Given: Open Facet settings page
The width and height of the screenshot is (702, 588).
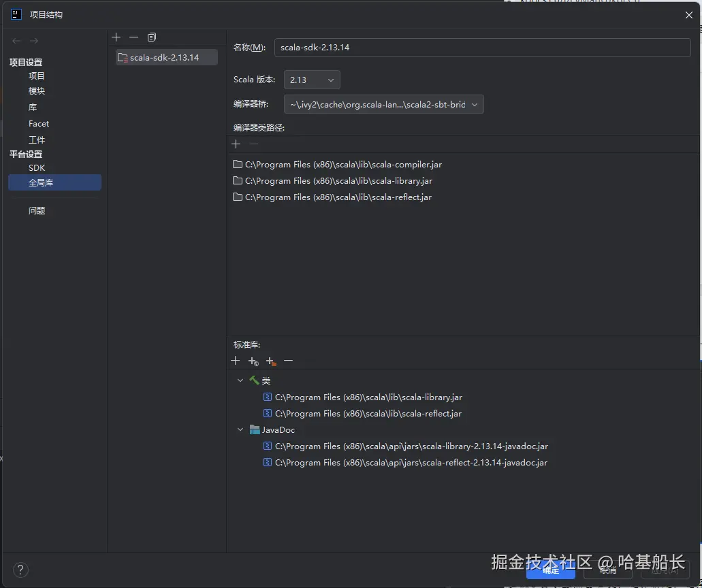Looking at the screenshot, I should coord(39,123).
